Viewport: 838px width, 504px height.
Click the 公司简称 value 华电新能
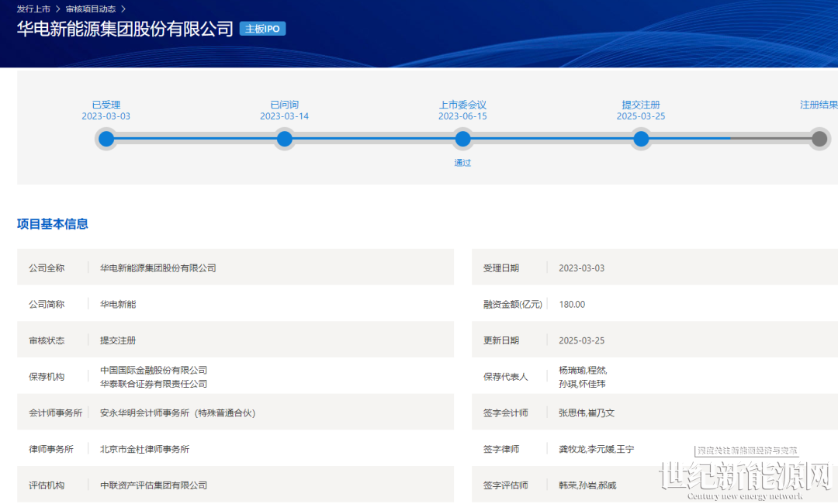point(118,304)
